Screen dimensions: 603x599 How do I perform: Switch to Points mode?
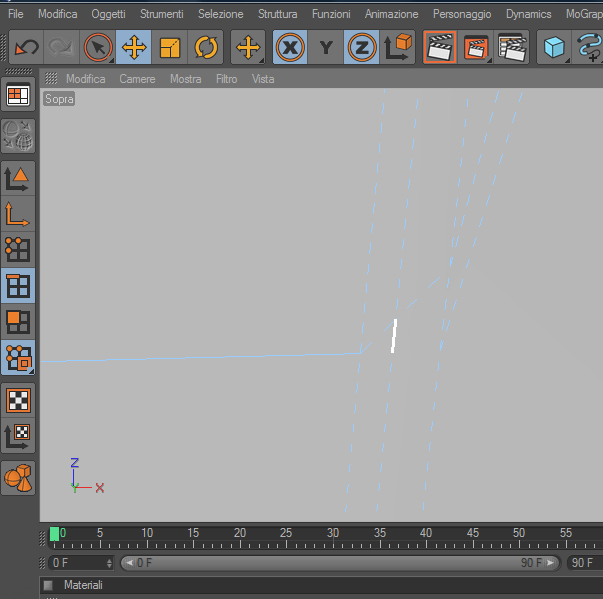tap(18, 250)
